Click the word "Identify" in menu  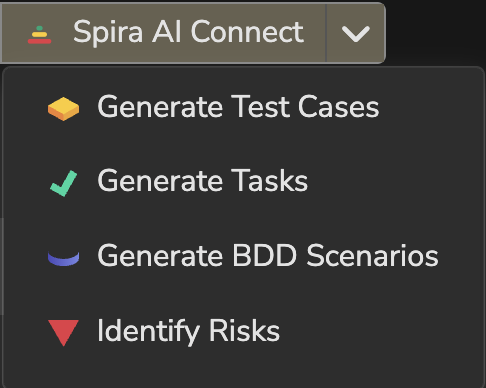point(148,332)
